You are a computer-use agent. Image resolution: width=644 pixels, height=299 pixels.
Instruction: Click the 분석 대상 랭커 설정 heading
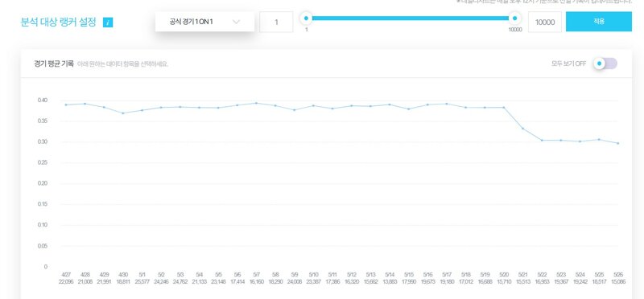(58, 23)
